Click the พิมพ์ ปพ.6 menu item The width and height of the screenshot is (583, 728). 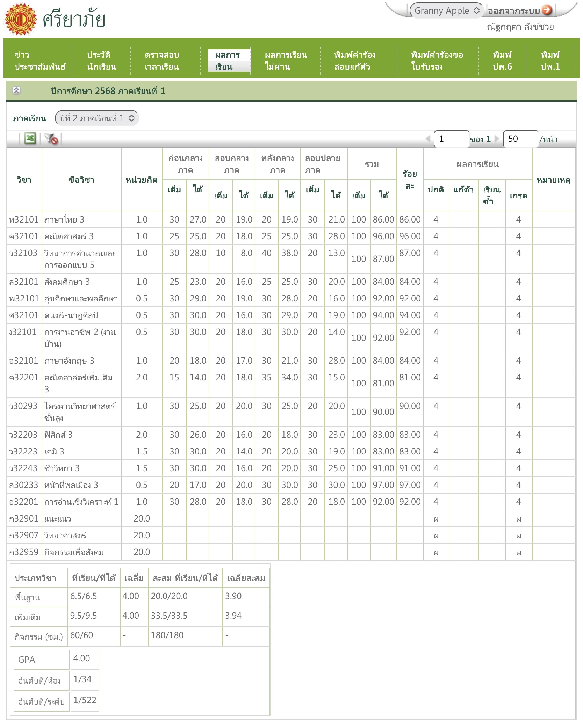pyautogui.click(x=502, y=60)
